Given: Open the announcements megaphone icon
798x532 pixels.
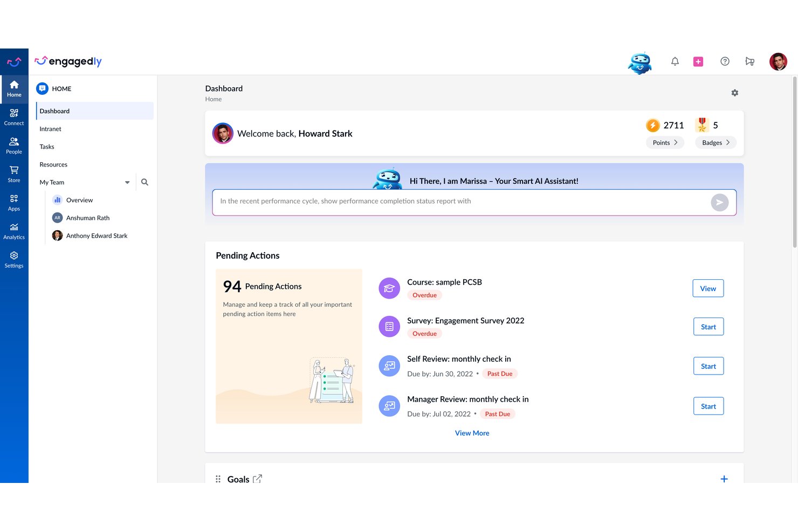Looking at the screenshot, I should [x=749, y=61].
